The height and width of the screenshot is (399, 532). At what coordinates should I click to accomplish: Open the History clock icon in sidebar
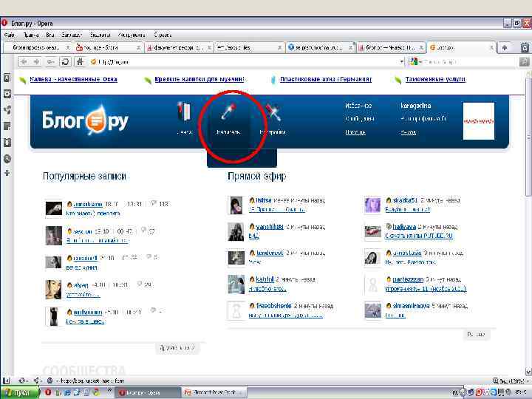[7, 159]
